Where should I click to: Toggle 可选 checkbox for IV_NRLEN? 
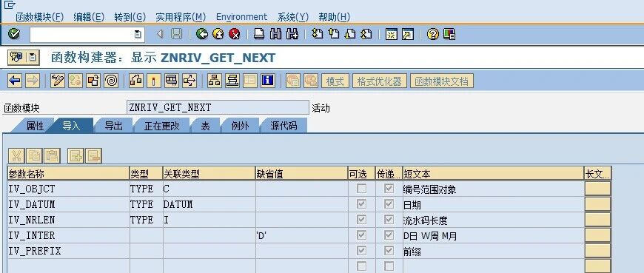coord(361,220)
